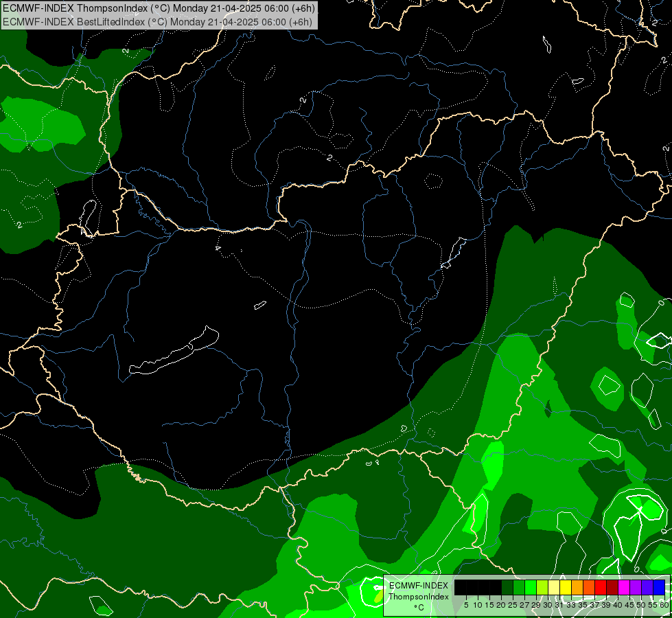Click the legend tick value 25
Viewport: 672px width, 618px height.
tap(513, 605)
